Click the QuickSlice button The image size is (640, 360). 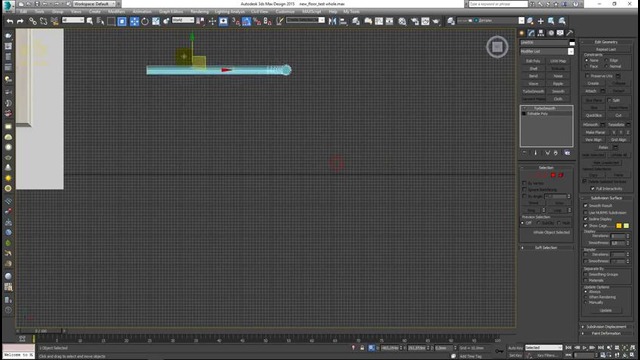594,116
